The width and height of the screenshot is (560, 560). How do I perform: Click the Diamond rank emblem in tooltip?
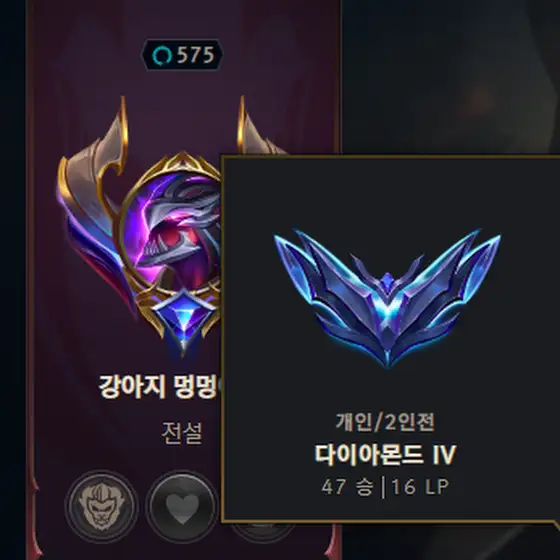pyautogui.click(x=388, y=298)
